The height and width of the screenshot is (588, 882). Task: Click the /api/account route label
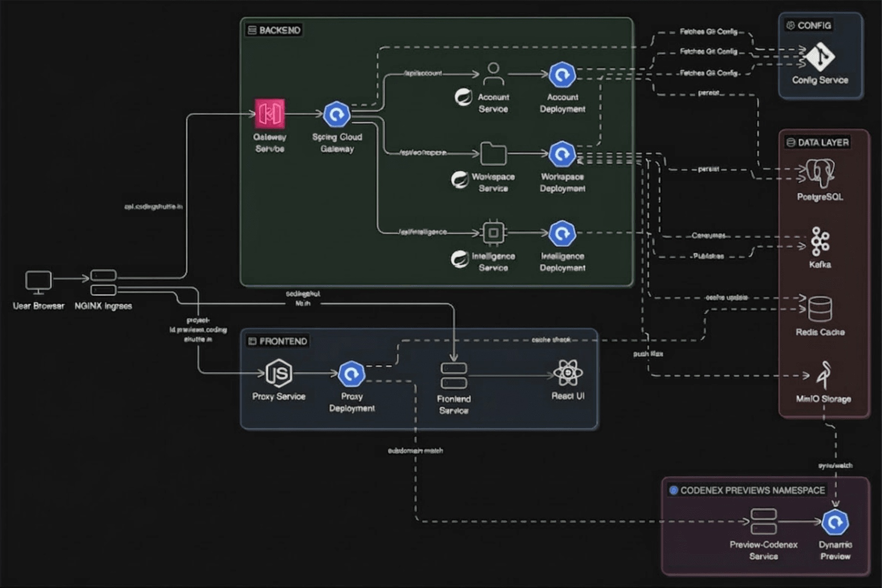pyautogui.click(x=423, y=73)
